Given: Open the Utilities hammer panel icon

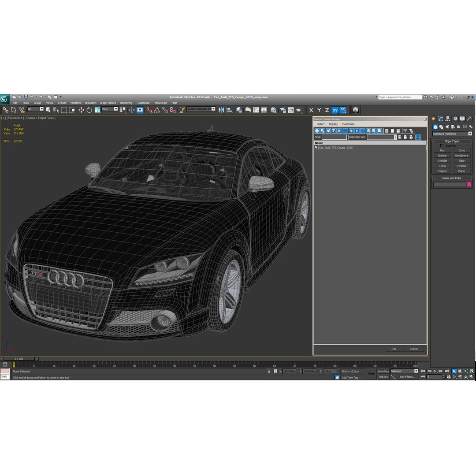Looking at the screenshot, I should [x=469, y=119].
